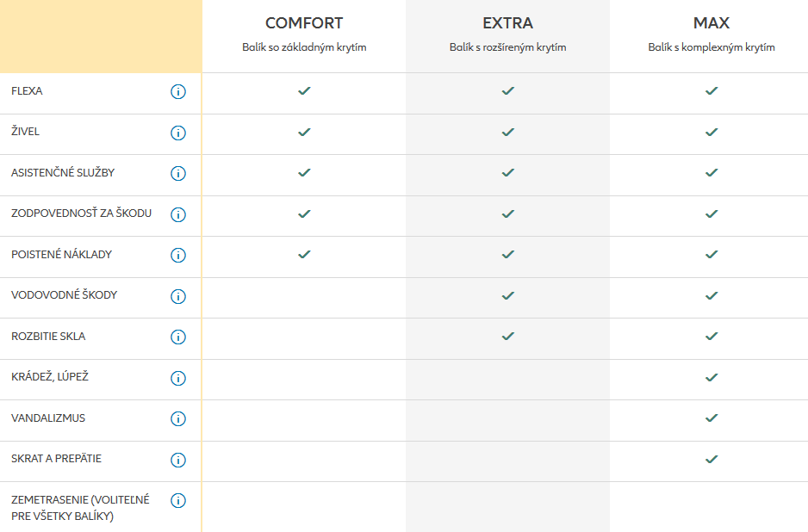Open POISTENÉ NÁKLADY info icon

[178, 255]
